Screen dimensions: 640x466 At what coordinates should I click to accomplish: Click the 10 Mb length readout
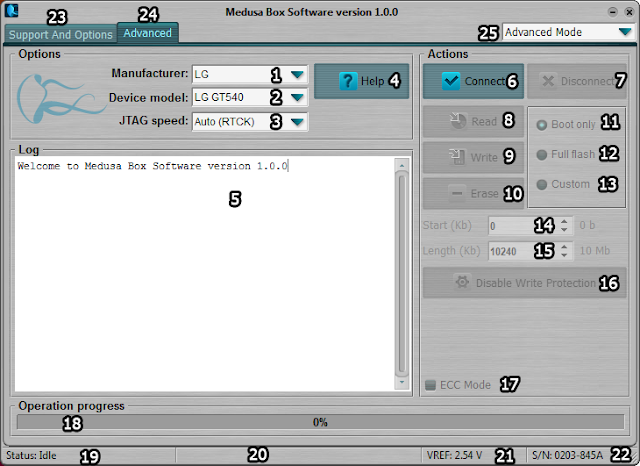click(x=595, y=251)
